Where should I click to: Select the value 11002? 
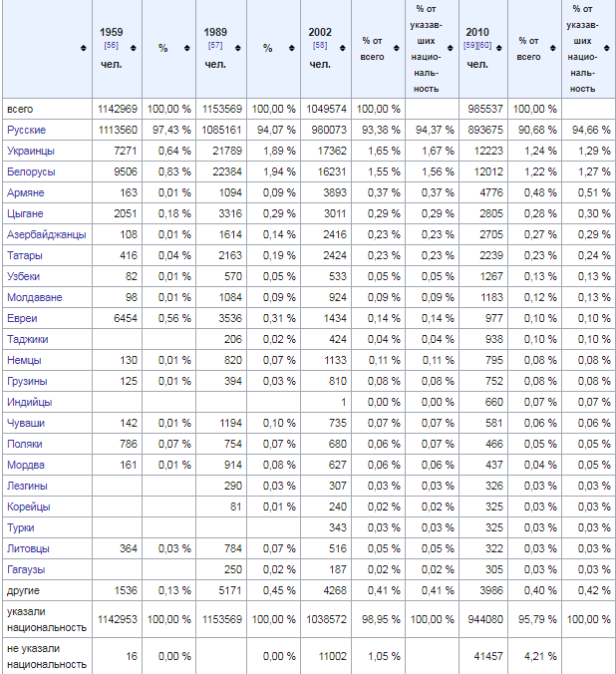pos(332,656)
